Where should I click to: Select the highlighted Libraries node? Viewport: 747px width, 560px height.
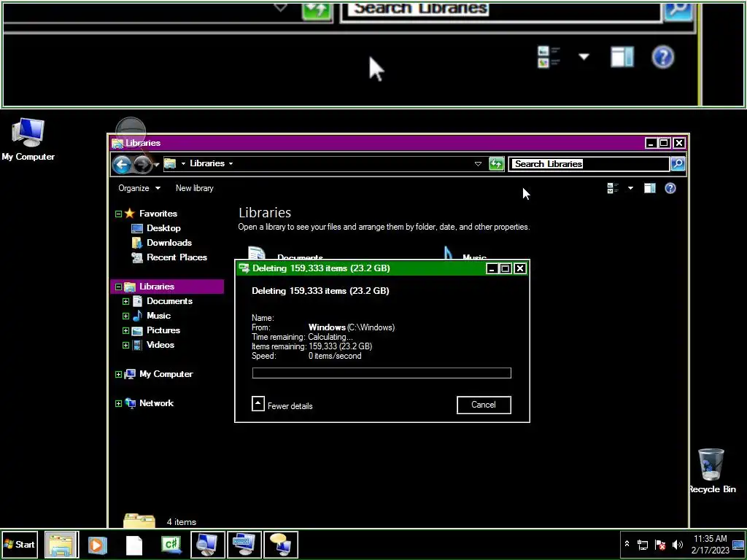(x=167, y=287)
